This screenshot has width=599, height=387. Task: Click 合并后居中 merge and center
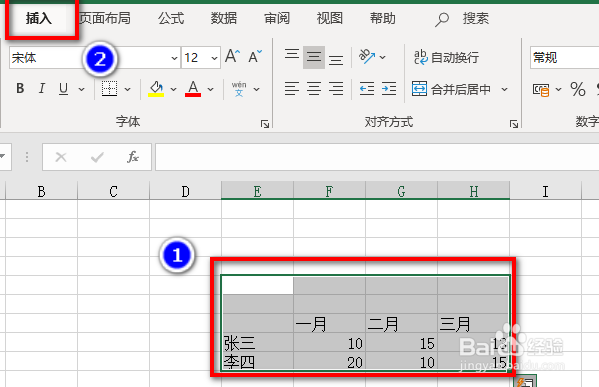[x=452, y=89]
